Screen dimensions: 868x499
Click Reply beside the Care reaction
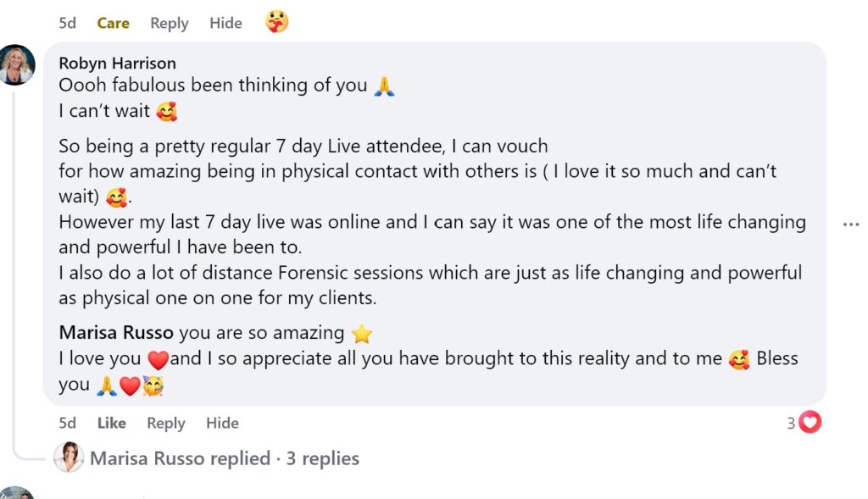169,24
